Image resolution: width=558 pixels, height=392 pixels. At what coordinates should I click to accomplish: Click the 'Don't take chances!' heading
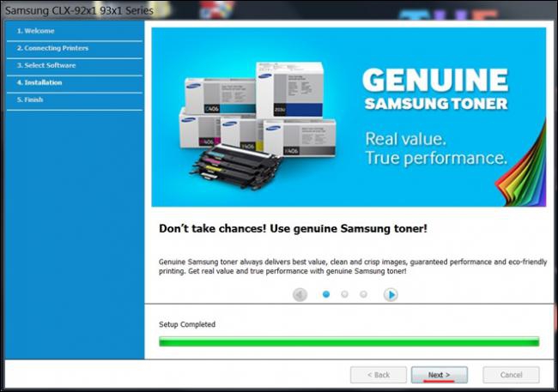[x=293, y=228]
